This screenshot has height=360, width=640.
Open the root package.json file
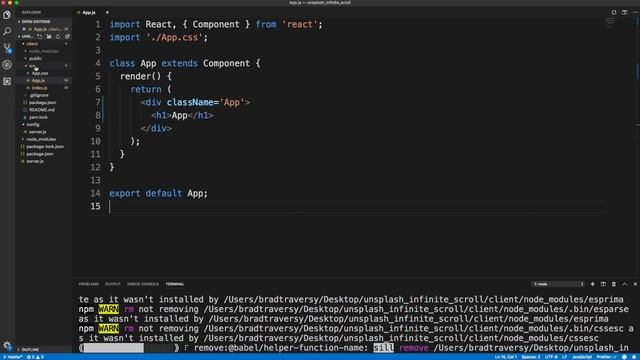(x=40, y=154)
